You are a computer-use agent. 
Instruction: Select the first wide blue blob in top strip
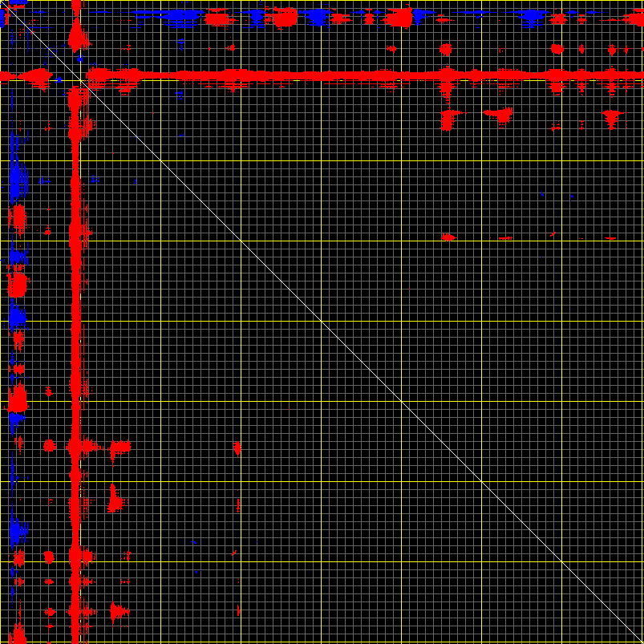click(181, 17)
